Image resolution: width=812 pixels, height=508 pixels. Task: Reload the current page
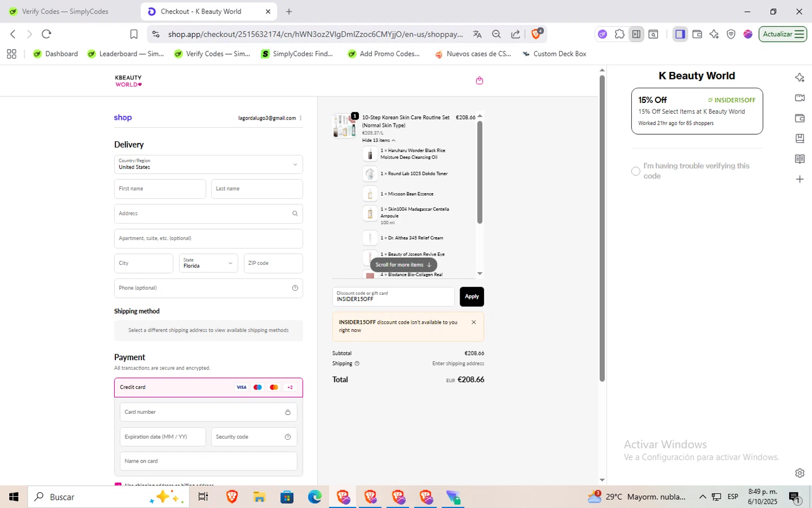[x=47, y=34]
